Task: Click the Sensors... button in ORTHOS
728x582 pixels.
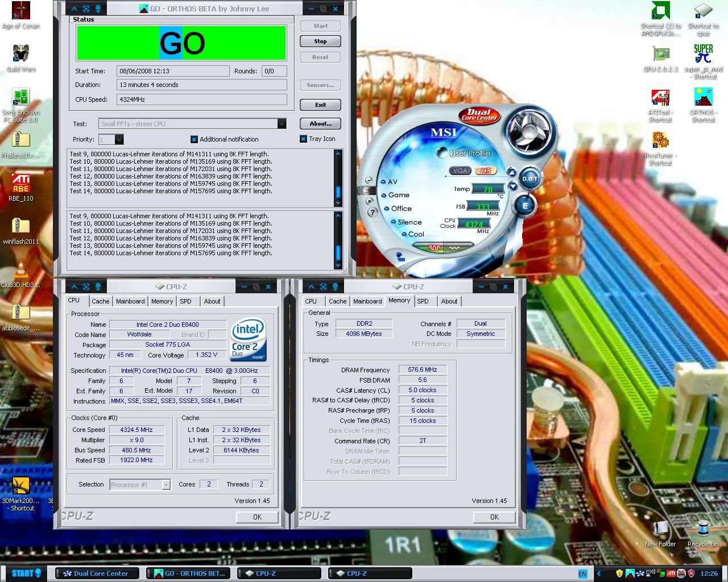Action: 320,85
